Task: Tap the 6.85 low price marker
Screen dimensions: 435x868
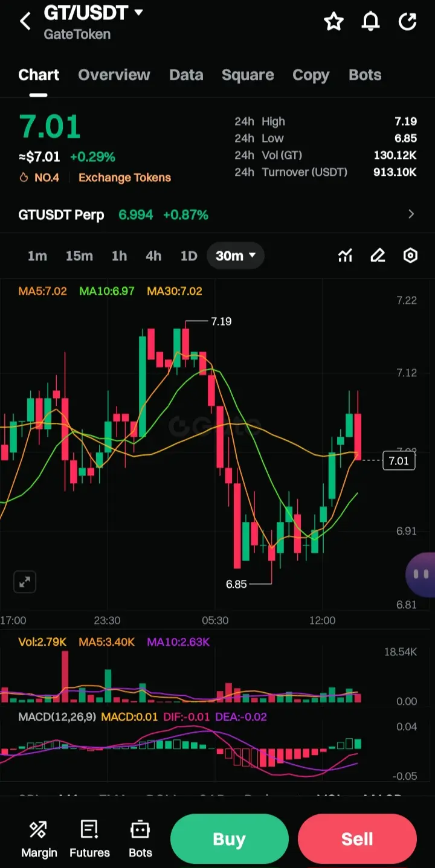Action: click(236, 584)
